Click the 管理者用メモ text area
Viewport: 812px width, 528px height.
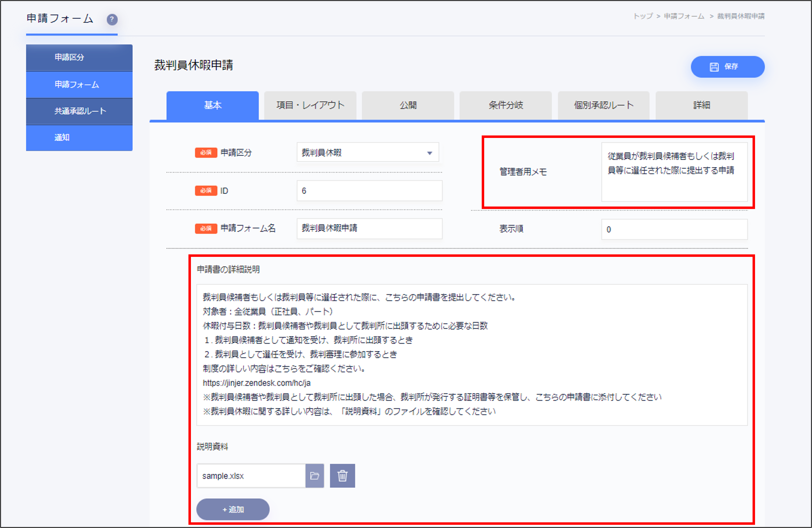coord(674,172)
